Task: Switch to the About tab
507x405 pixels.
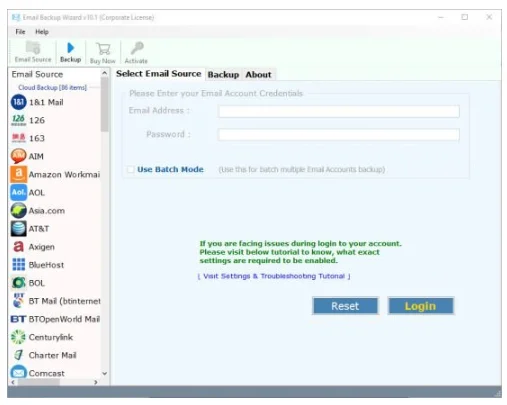Action: (x=258, y=75)
